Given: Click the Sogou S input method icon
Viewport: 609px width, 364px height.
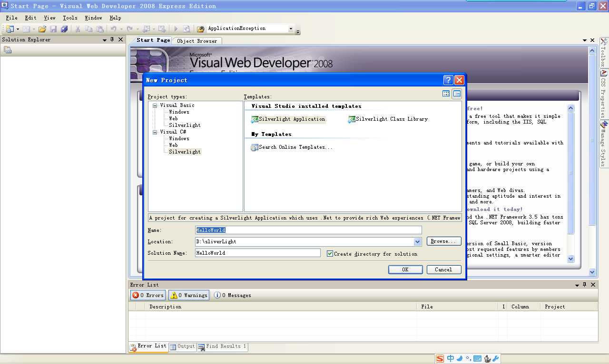Looking at the screenshot, I should (x=440, y=359).
